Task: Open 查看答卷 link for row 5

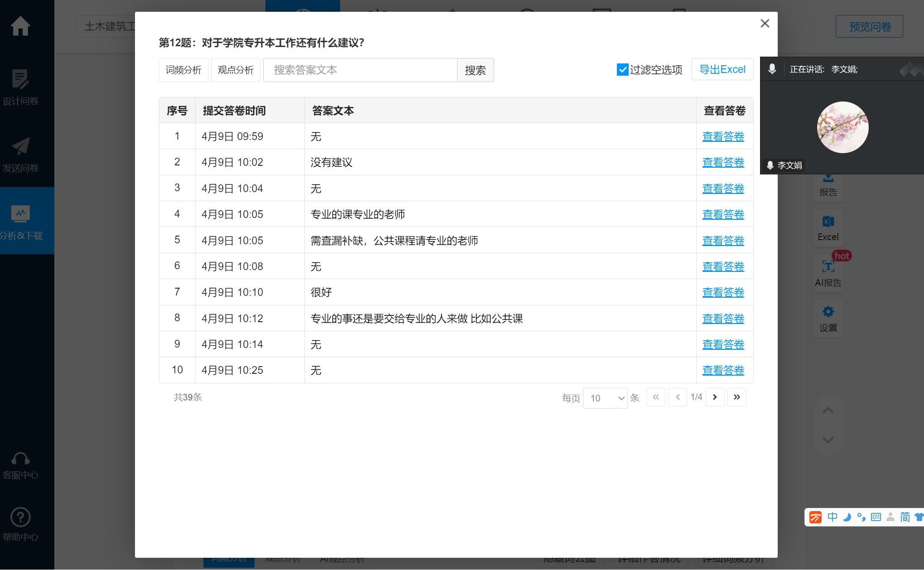Action: point(723,241)
